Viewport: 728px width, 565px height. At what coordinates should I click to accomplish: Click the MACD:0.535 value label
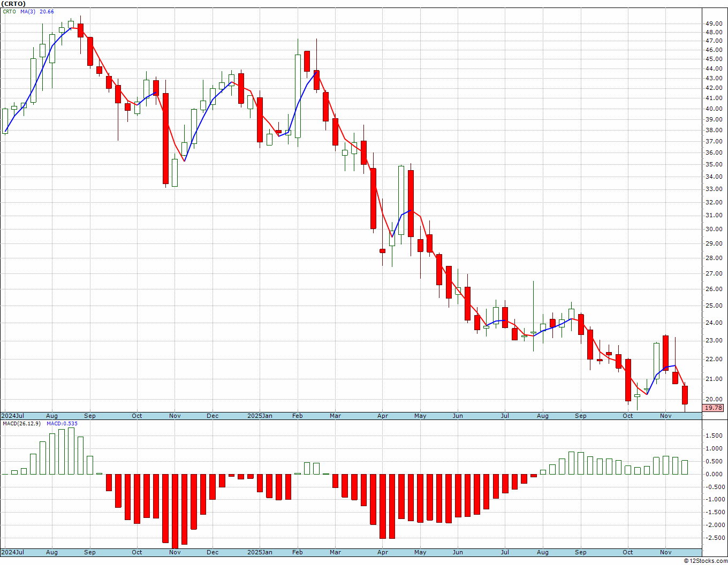click(x=62, y=424)
